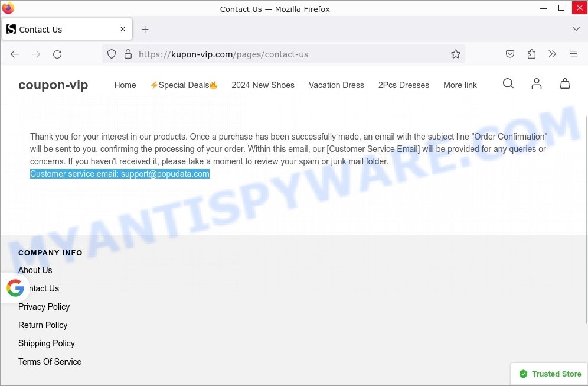Go back using the browser back arrow
Screen dimensions: 588x386
coord(15,54)
